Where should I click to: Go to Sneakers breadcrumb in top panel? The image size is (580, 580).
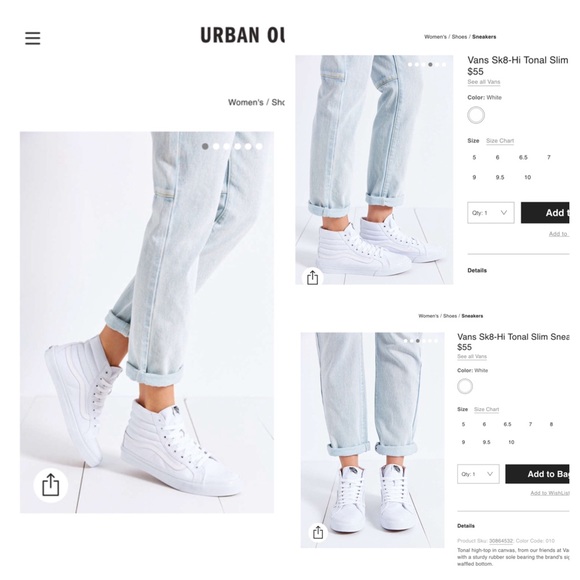click(x=484, y=37)
